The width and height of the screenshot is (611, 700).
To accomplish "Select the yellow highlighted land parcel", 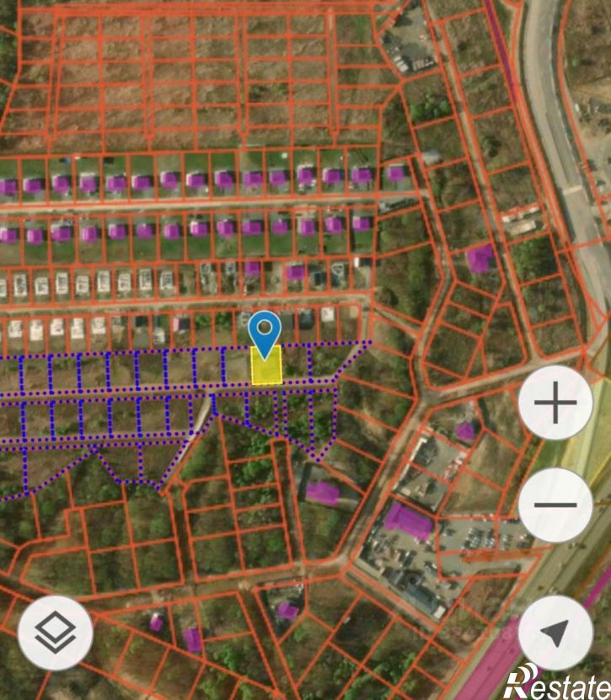I will point(266,366).
